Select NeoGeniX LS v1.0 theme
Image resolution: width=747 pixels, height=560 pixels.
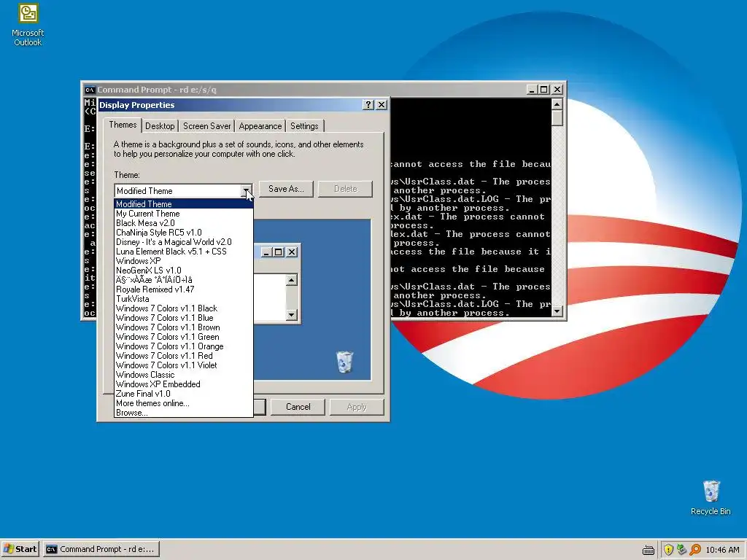(x=183, y=271)
